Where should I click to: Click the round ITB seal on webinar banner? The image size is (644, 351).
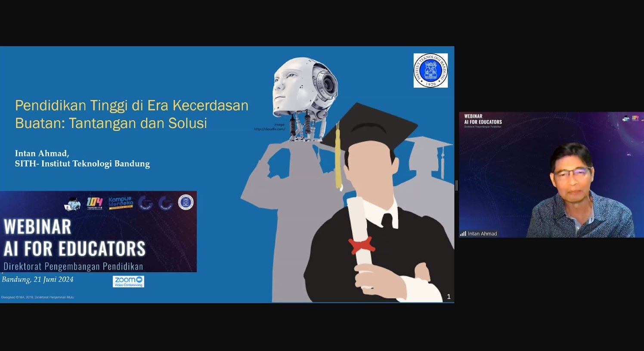pyautogui.click(x=186, y=202)
